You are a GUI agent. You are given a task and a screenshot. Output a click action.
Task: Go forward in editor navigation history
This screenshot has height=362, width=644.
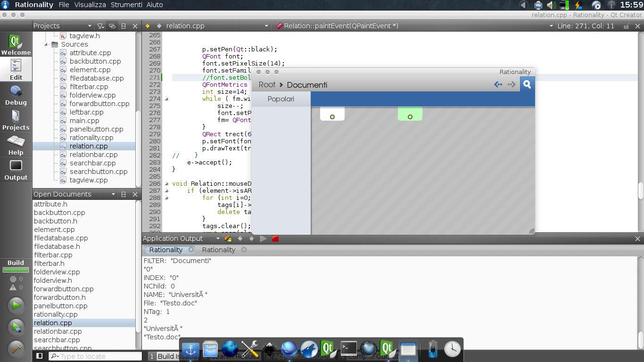click(x=159, y=26)
